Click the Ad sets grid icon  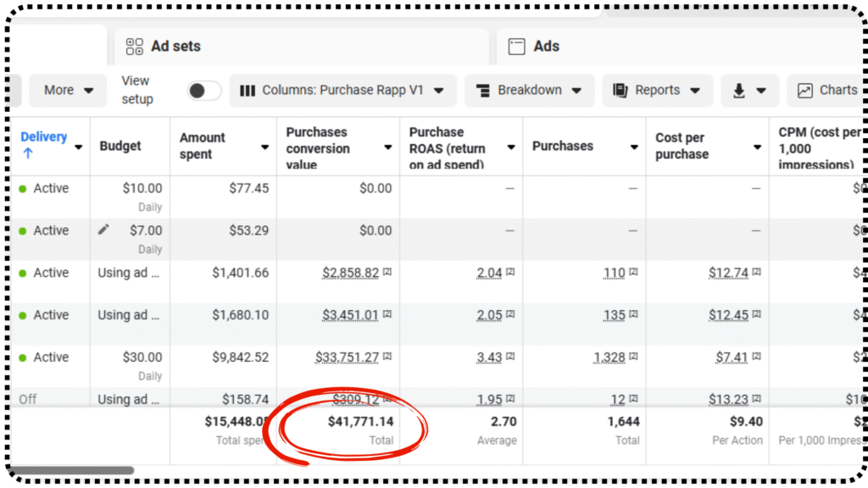[x=134, y=47]
